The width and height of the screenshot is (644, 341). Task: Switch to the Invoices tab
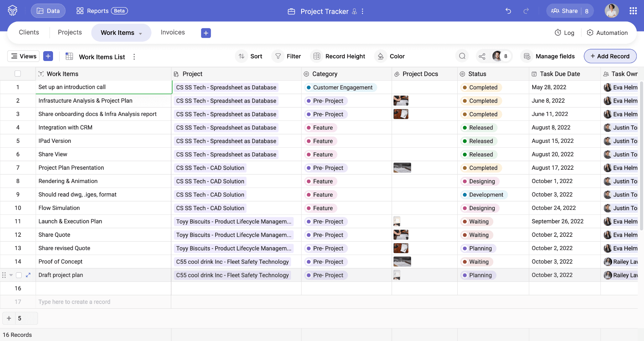[173, 33]
